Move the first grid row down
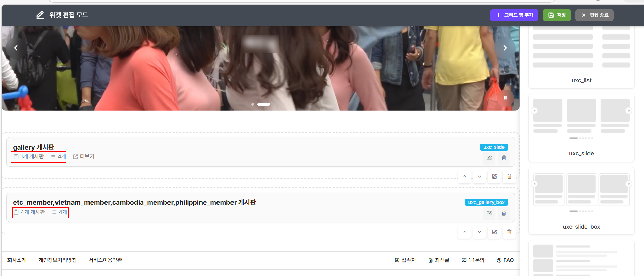The image size is (644, 276). pos(479,177)
